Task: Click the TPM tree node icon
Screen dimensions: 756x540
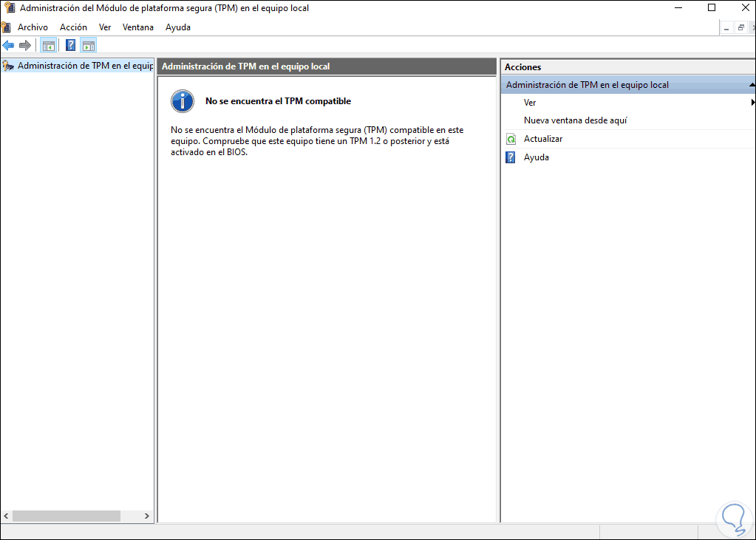Action: 7,66
